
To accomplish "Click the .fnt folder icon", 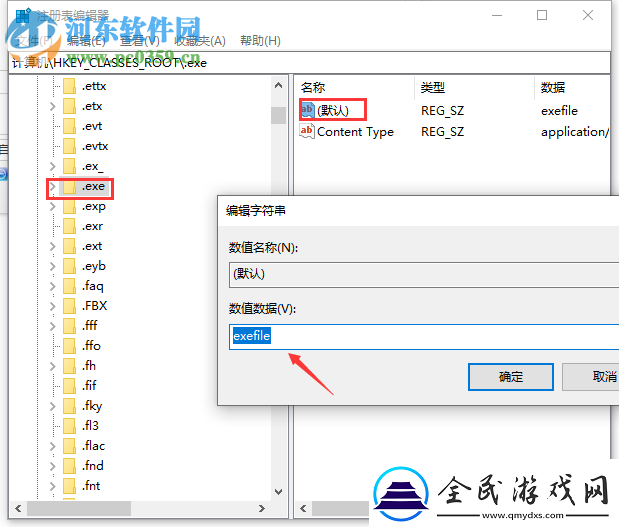I will point(69,486).
